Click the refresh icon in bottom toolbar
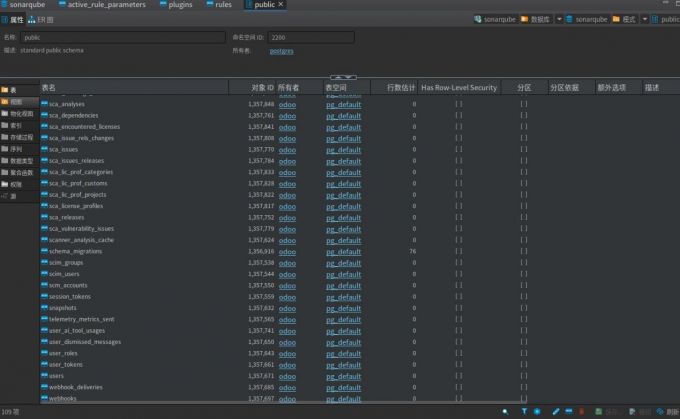 pyautogui.click(x=660, y=411)
